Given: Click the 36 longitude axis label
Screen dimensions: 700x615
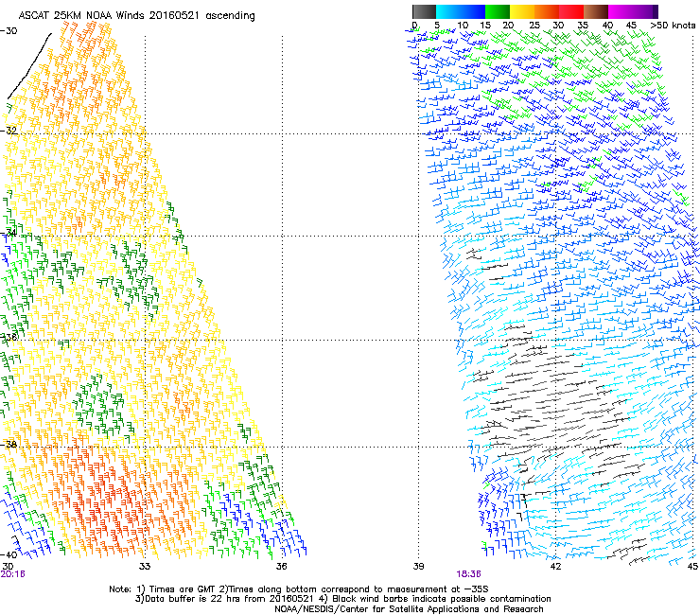Looking at the screenshot, I should [x=281, y=567].
